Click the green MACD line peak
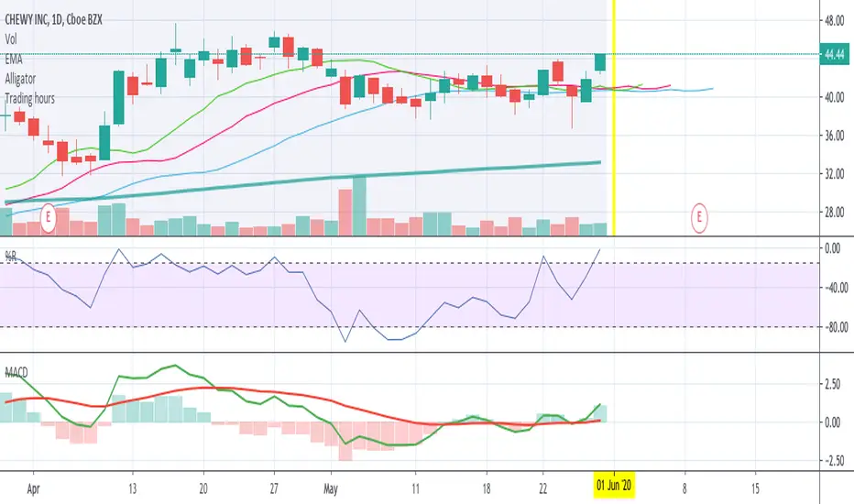The image size is (854, 504). 174,367
